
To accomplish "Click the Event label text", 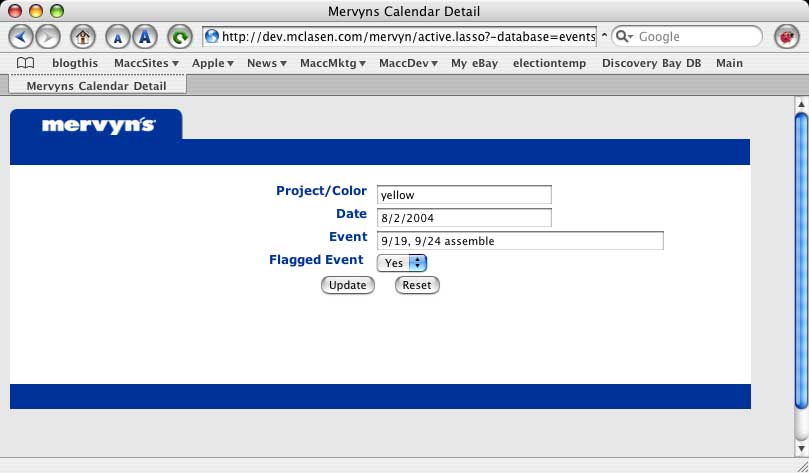I will [348, 237].
